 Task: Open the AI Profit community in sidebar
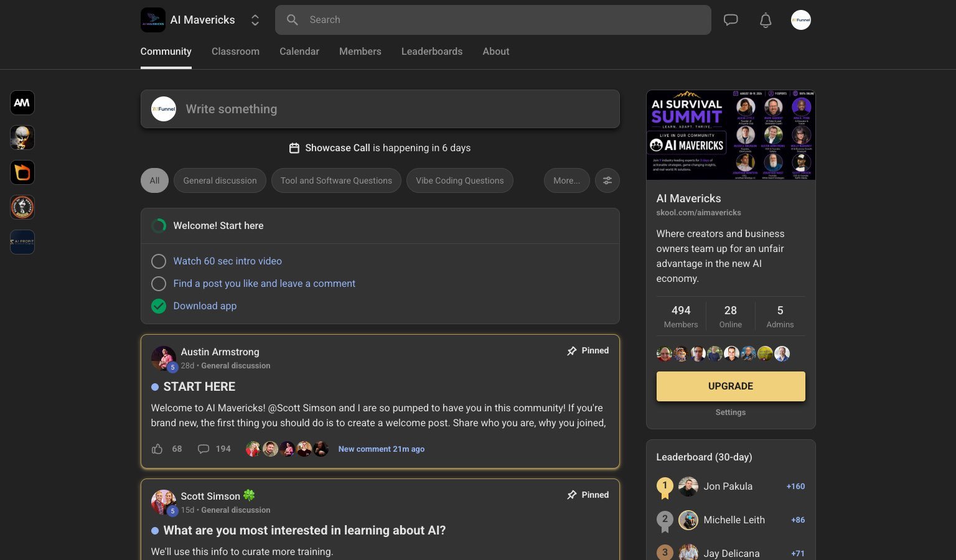click(x=22, y=242)
